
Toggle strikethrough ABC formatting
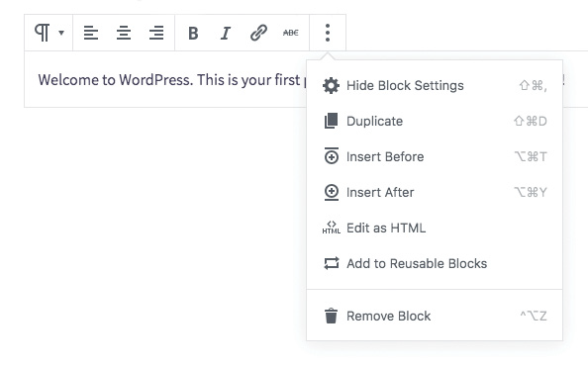(x=291, y=33)
